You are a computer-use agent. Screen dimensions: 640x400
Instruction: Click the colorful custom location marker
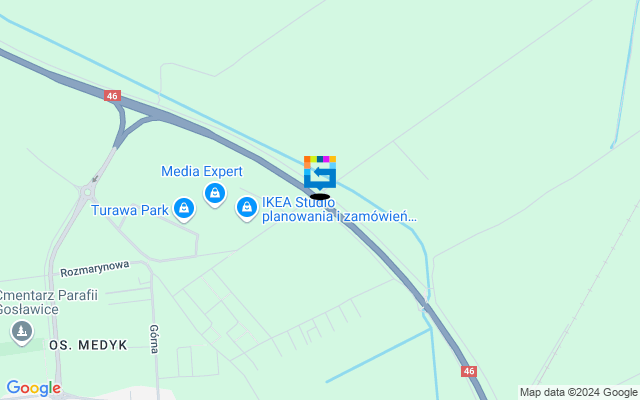320,173
